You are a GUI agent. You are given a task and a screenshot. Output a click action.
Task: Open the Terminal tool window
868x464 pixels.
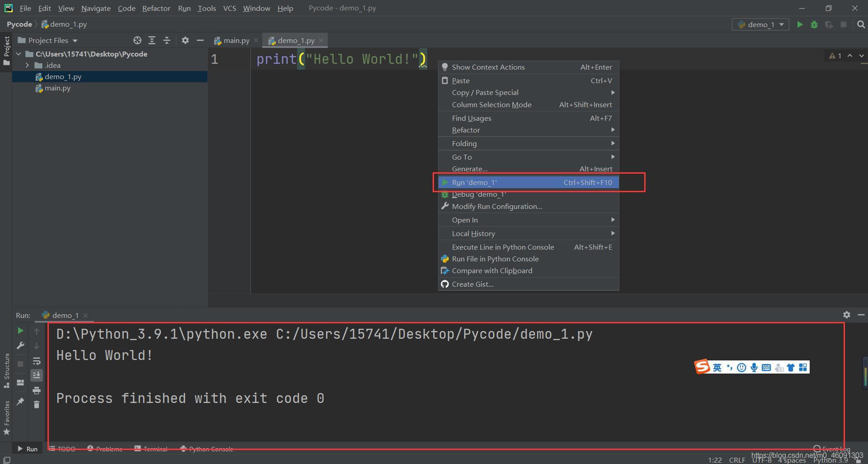point(151,449)
